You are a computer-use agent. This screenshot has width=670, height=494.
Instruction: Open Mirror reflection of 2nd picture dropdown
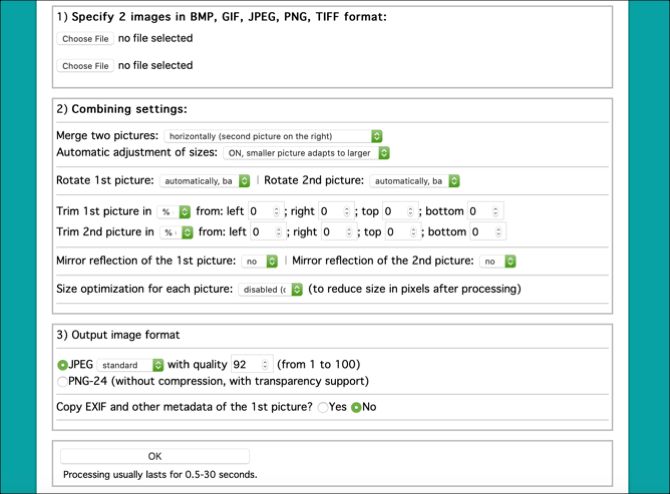coord(497,261)
